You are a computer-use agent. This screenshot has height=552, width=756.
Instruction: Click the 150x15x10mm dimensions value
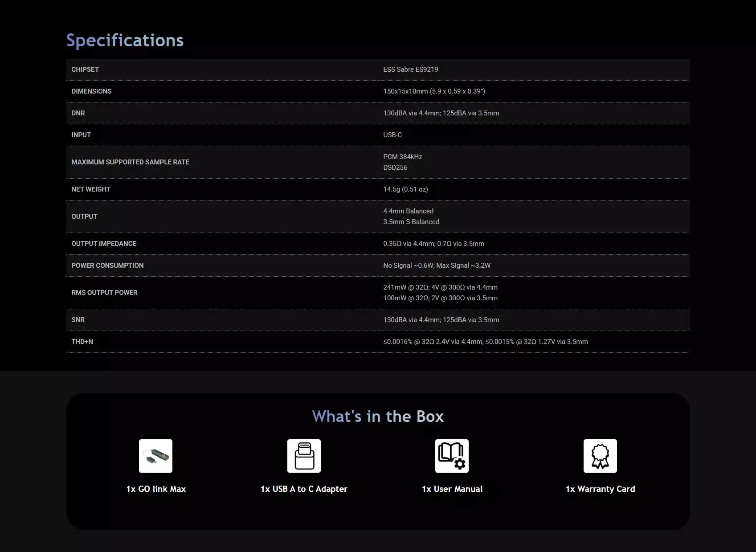point(434,91)
